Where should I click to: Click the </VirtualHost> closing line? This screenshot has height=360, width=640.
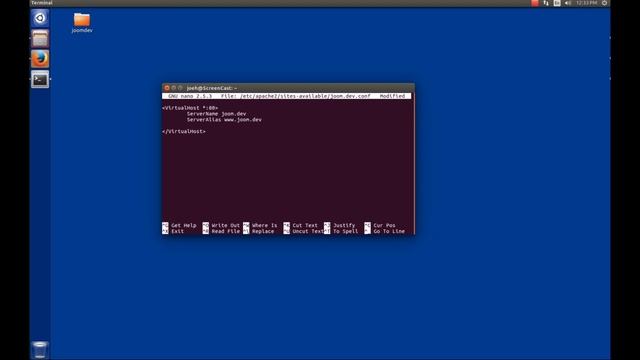point(184,131)
